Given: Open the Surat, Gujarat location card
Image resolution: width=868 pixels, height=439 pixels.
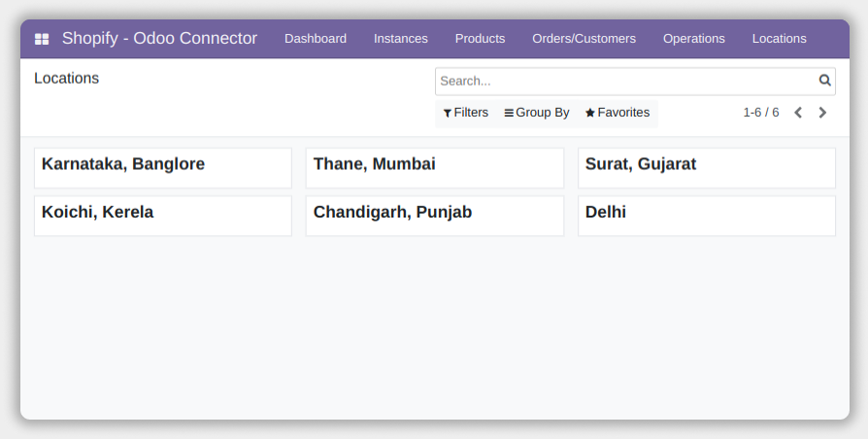Looking at the screenshot, I should (x=707, y=168).
